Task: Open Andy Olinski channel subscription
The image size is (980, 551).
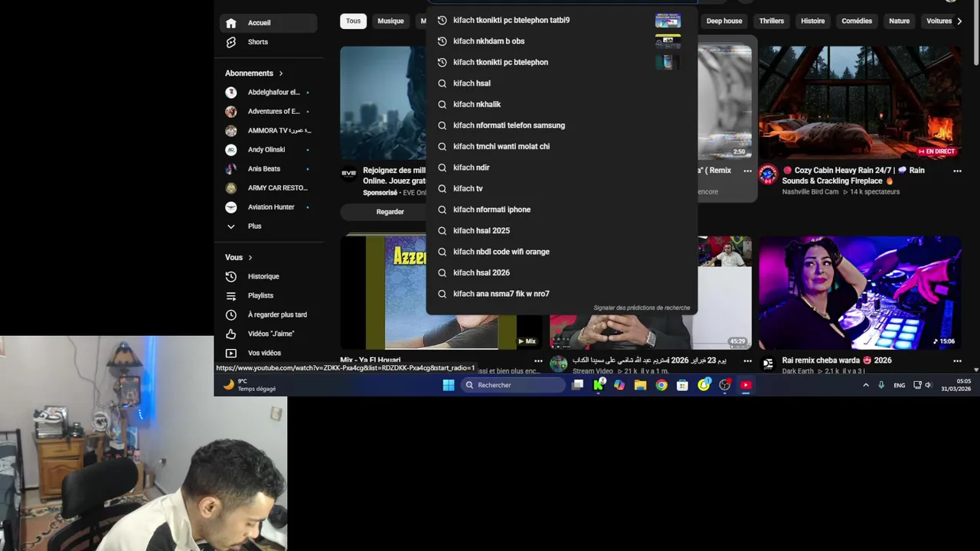Action: [268, 149]
